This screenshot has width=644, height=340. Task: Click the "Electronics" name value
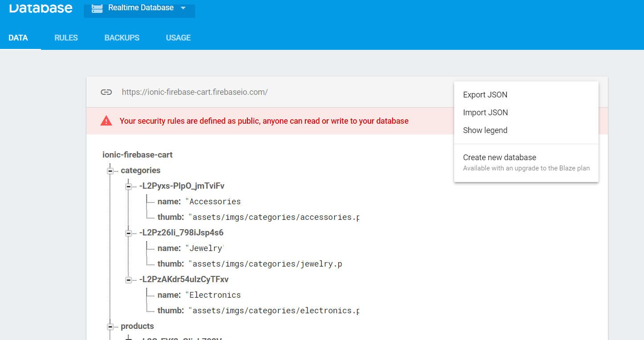tap(213, 295)
